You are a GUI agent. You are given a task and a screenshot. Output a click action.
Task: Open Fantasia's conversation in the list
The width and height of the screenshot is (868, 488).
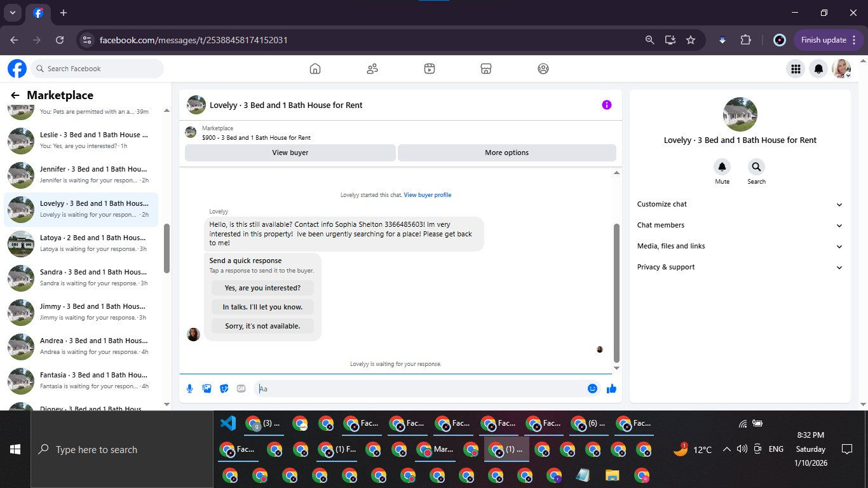coord(81,381)
